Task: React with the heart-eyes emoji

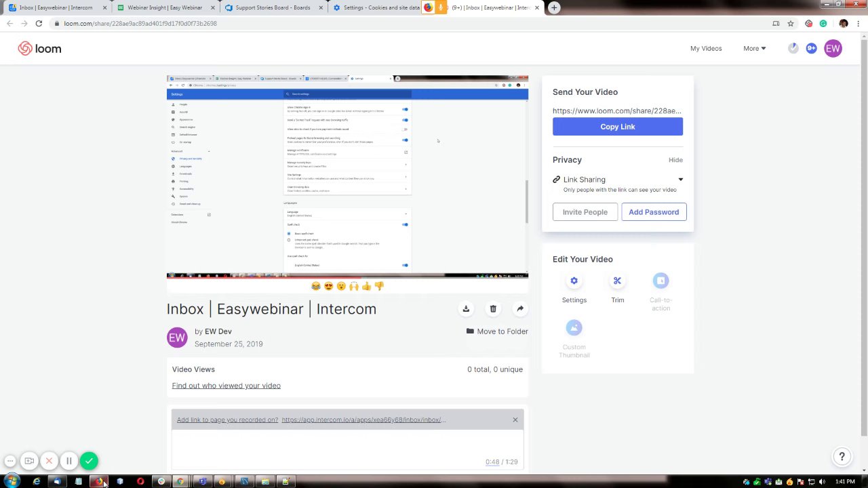Action: tap(328, 286)
